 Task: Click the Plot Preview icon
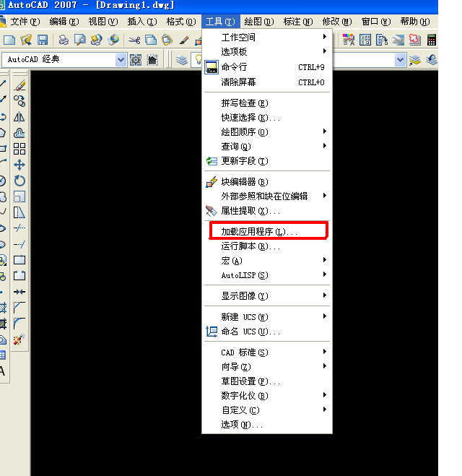(x=80, y=40)
